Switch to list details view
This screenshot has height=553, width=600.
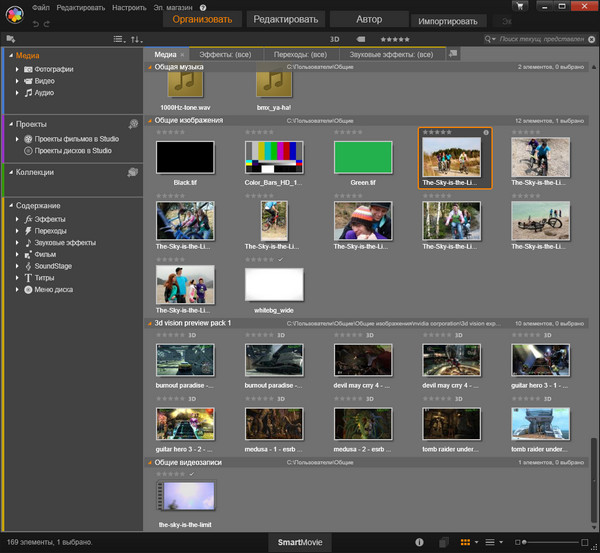click(490, 542)
